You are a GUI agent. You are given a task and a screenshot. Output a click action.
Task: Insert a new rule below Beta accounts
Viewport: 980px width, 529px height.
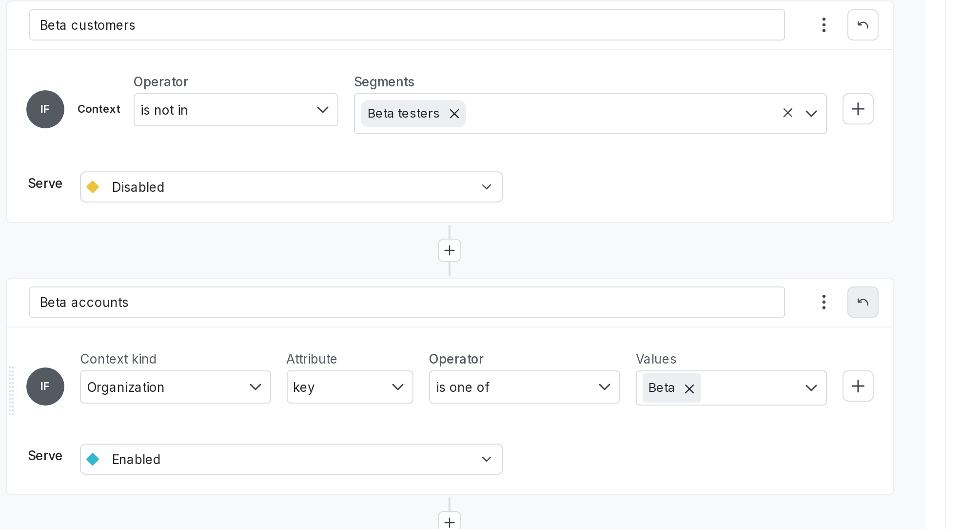(x=449, y=521)
